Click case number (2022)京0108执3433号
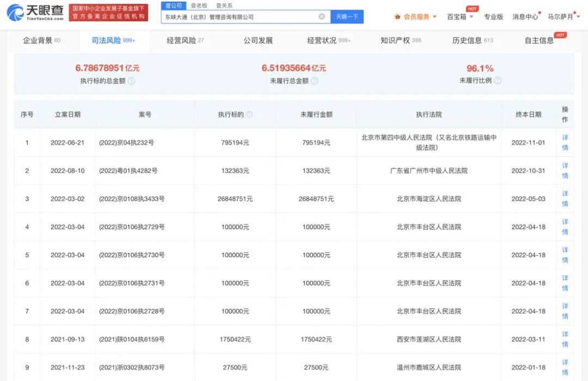The width and height of the screenshot is (588, 381). point(132,199)
